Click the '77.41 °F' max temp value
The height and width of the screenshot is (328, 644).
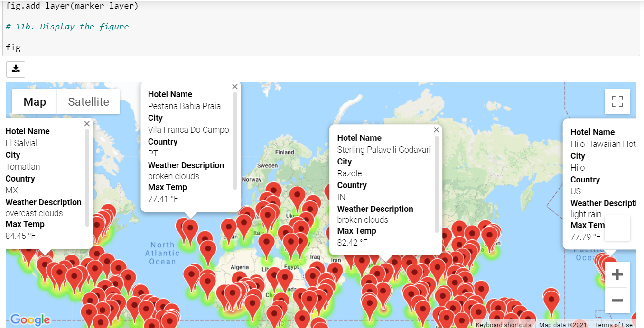[x=163, y=199]
